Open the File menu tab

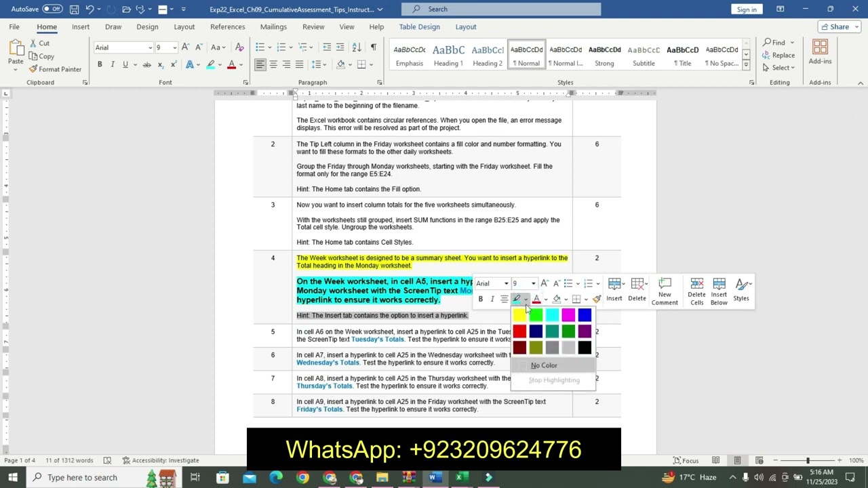14,27
